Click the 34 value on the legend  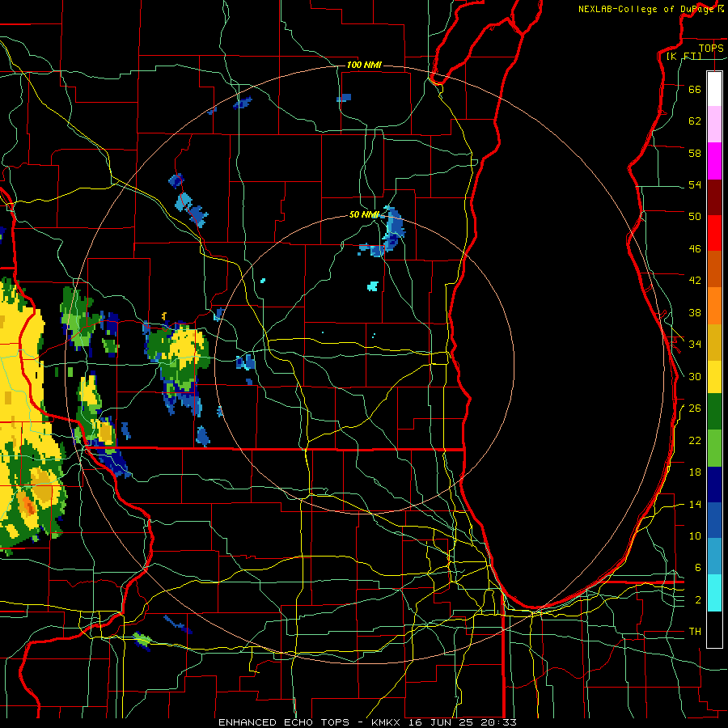(x=695, y=345)
